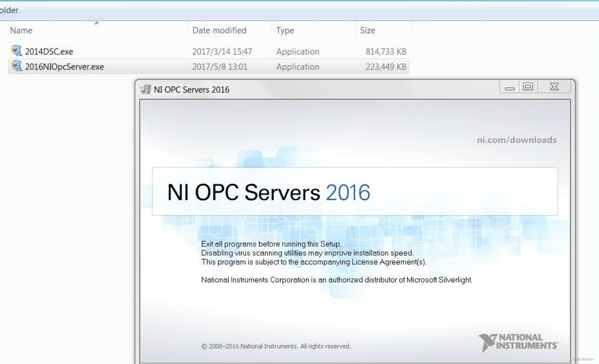This screenshot has height=364, width=599.
Task: Click the NI OPC Servers 2016 banner heading
Action: click(x=268, y=192)
